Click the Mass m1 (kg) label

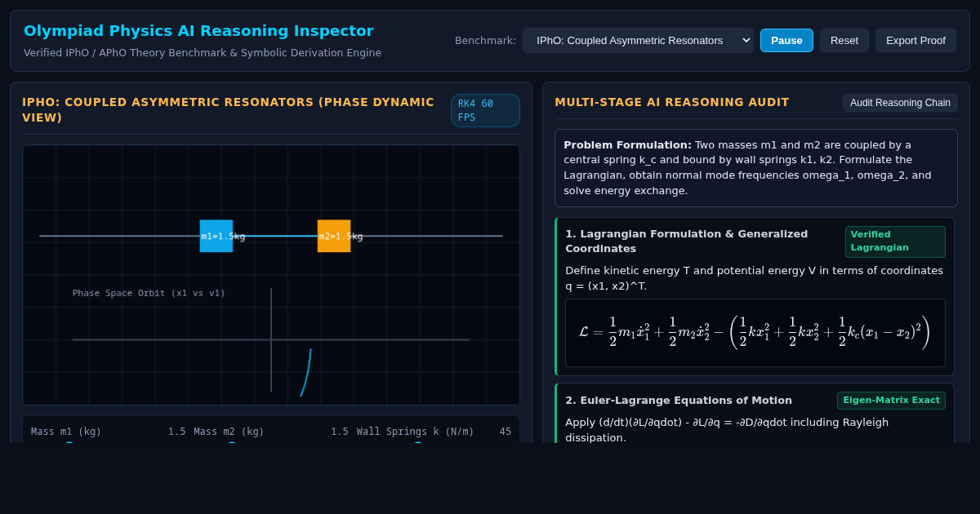[x=66, y=432]
